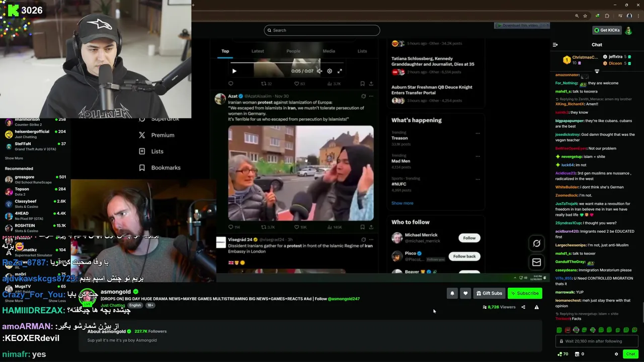
Task: Open ROSHTEIN recommended channel
Action: tap(35, 227)
